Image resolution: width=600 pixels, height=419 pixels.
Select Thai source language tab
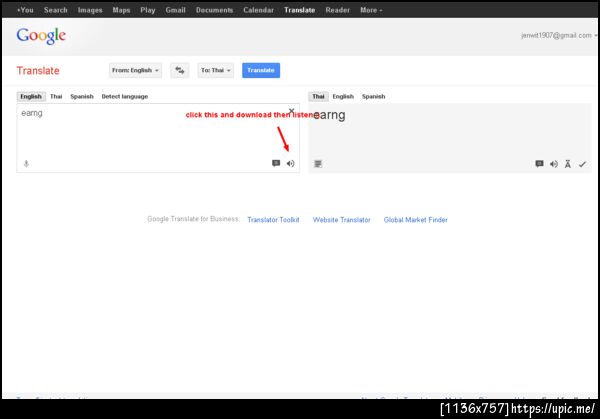click(x=56, y=96)
